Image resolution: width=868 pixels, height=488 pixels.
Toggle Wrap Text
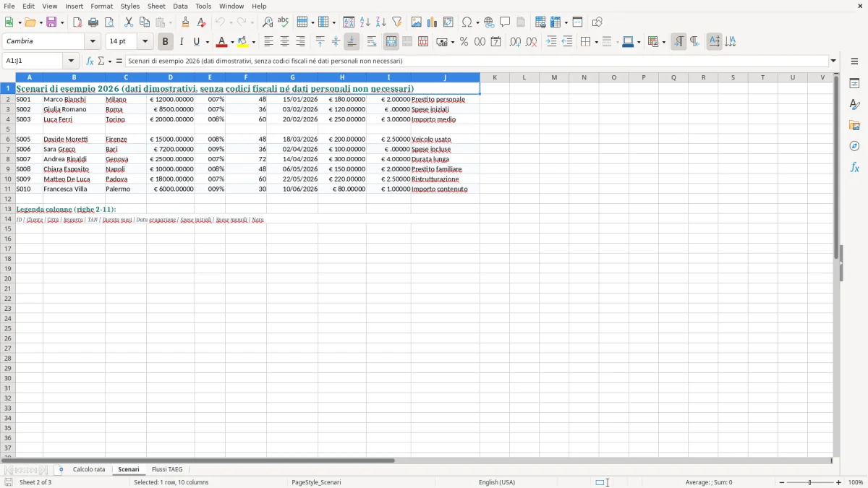pyautogui.click(x=371, y=42)
